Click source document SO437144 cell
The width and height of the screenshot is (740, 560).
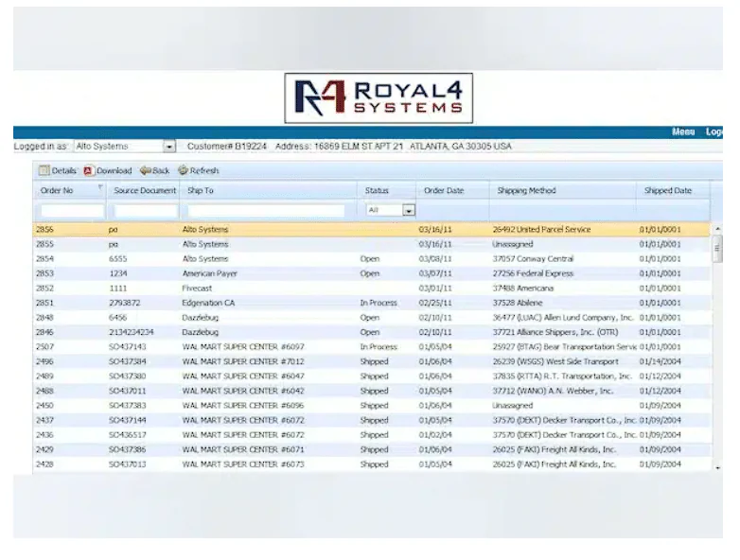(128, 420)
